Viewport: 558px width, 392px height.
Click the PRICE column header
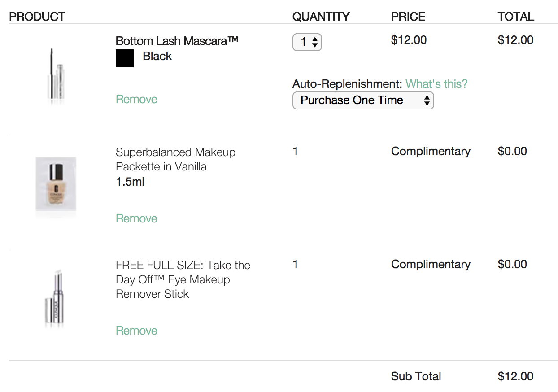408,17
